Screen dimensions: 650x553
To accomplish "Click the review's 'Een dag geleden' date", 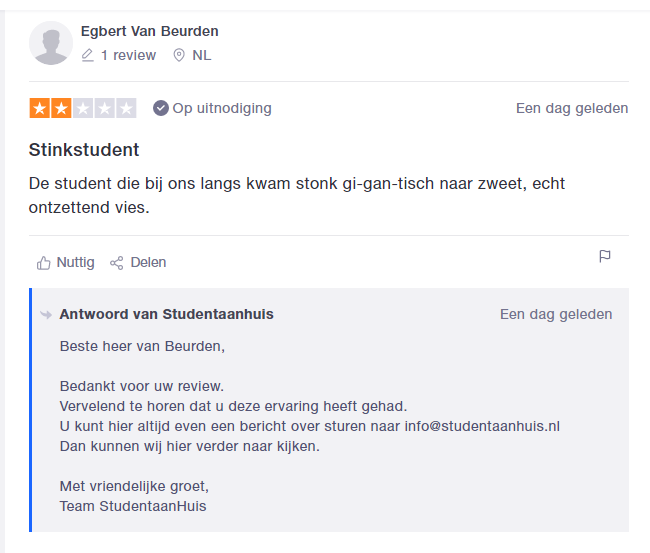I will (572, 108).
